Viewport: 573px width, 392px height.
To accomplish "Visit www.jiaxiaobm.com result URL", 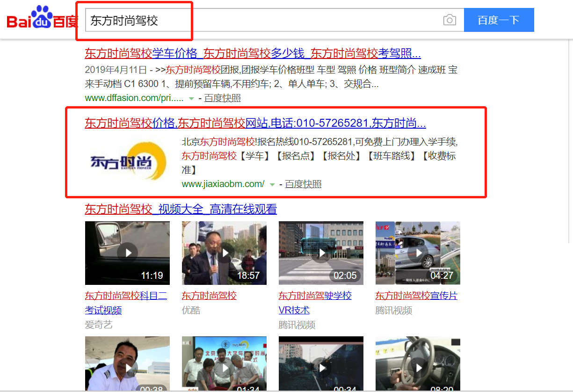I will (223, 184).
